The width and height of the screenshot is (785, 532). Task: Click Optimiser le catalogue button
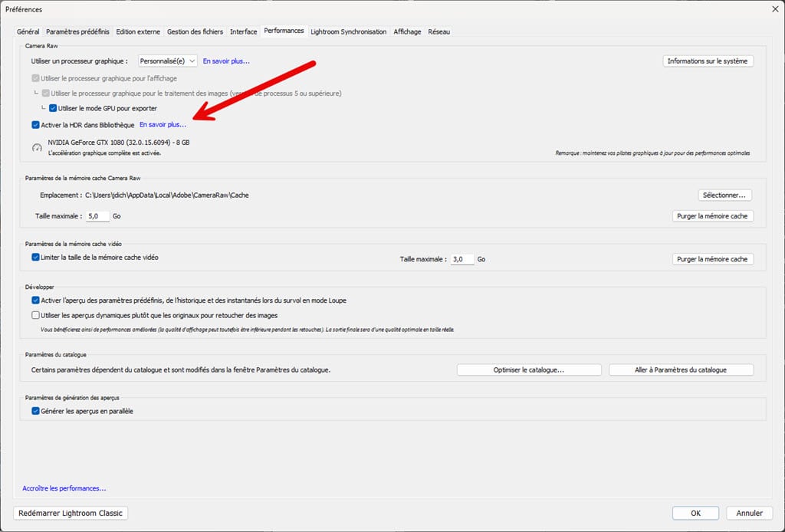(529, 369)
